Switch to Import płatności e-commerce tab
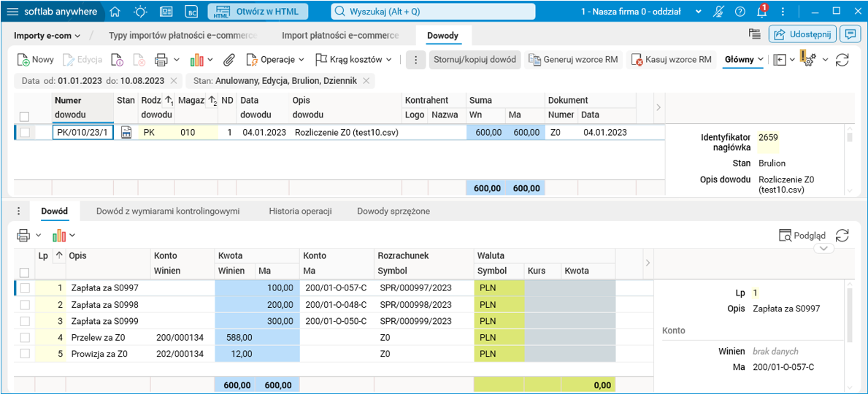Screen dimensions: 868x394 tap(340, 36)
